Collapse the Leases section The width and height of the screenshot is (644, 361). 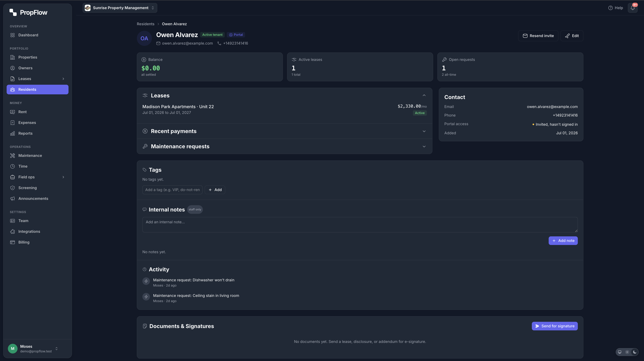click(424, 95)
